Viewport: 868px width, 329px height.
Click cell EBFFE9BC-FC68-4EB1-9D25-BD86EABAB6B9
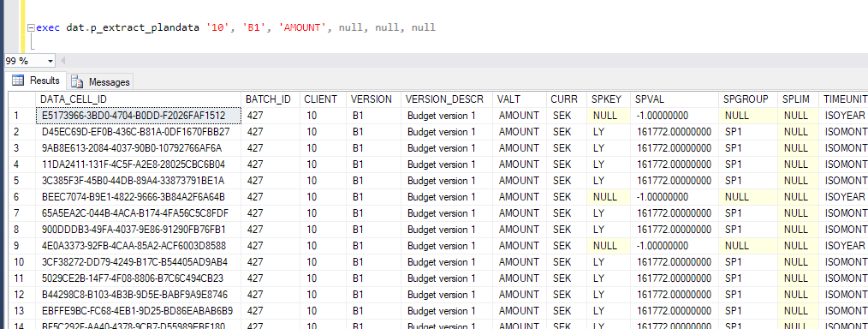point(139,311)
